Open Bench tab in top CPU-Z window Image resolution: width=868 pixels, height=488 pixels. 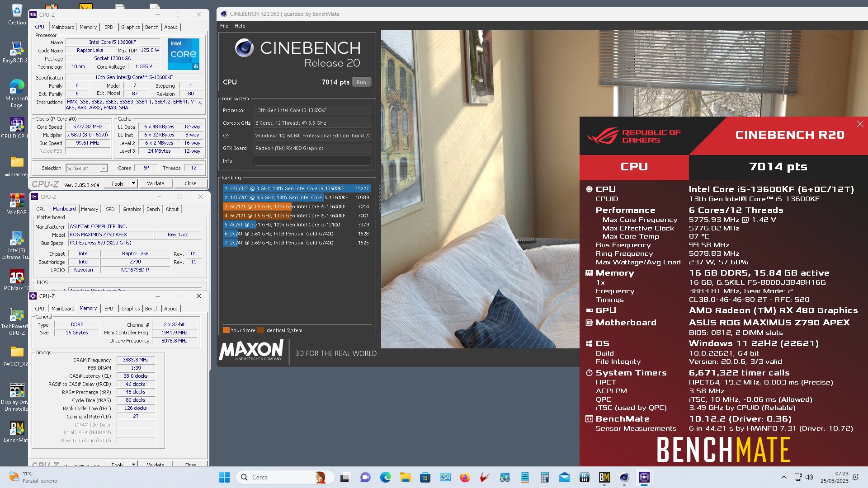tap(152, 27)
